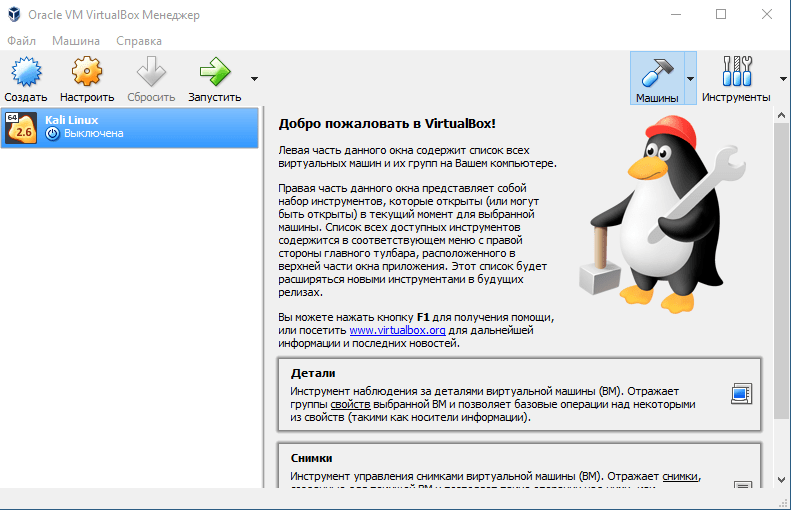The image size is (791, 510).
Task: Click the Снимки section heading
Action: tap(311, 458)
